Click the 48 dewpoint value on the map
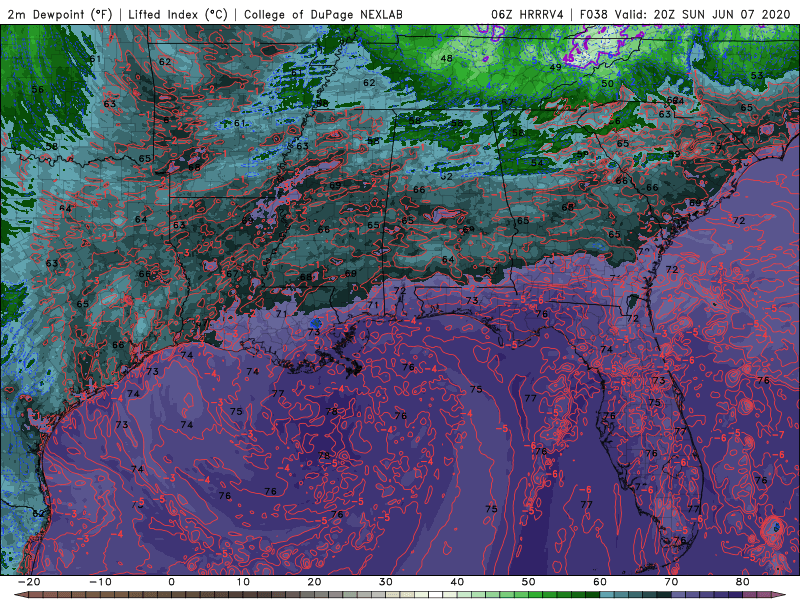 click(446, 58)
